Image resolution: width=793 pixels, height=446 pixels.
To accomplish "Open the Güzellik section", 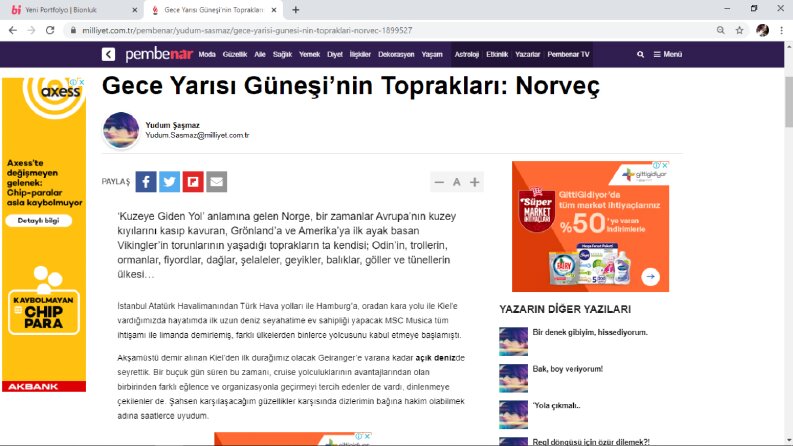I will click(235, 54).
